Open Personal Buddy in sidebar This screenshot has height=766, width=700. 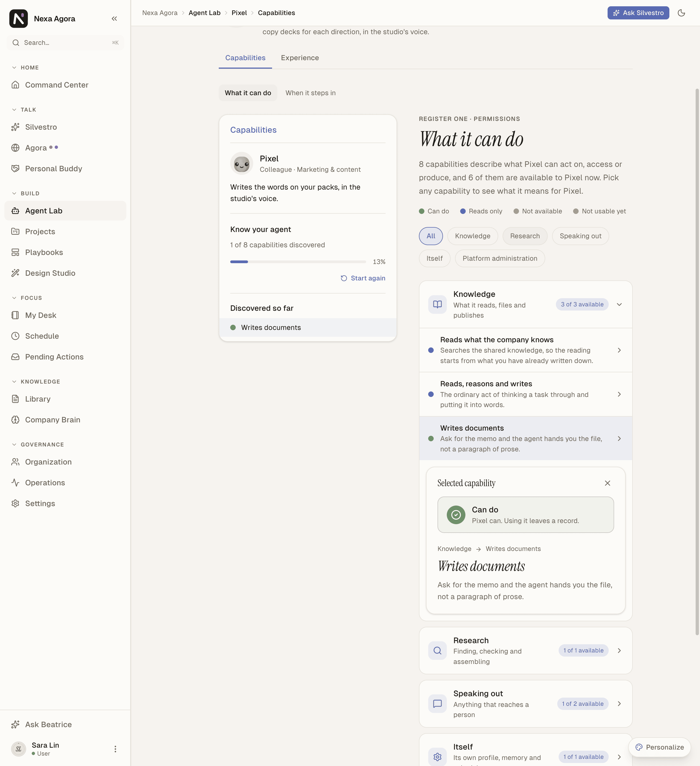pos(65,169)
